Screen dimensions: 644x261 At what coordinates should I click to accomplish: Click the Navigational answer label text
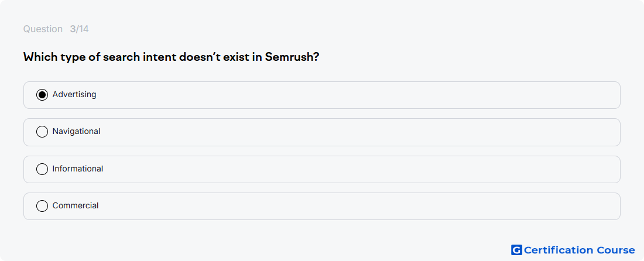tap(76, 131)
